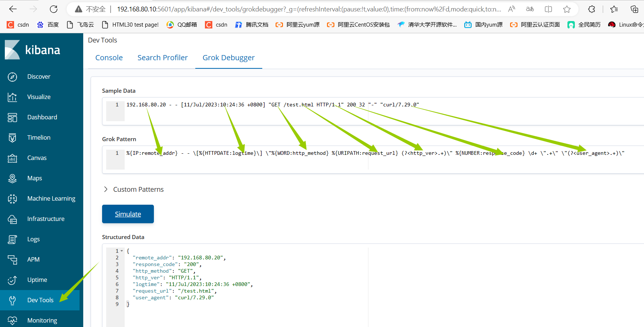Collapse line 1 fold arrow in Structured Data
This screenshot has height=327, width=644.
(x=122, y=251)
